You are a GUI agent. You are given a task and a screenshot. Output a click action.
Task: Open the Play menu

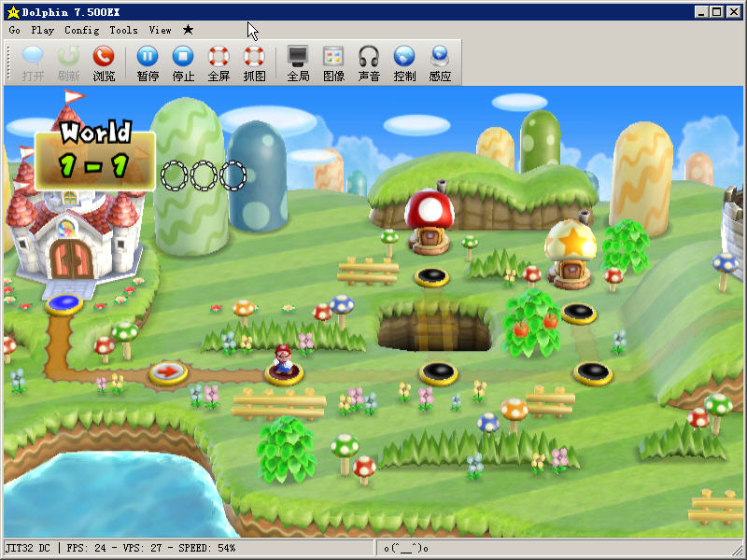[43, 30]
